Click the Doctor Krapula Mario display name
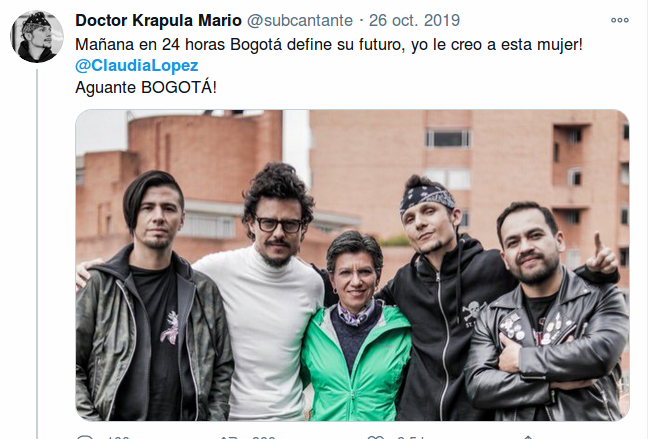The height and width of the screenshot is (439, 654). click(158, 20)
